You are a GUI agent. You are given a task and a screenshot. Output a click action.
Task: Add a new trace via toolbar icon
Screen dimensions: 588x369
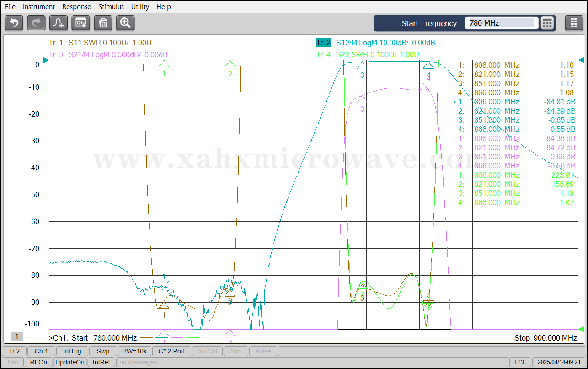(59, 23)
